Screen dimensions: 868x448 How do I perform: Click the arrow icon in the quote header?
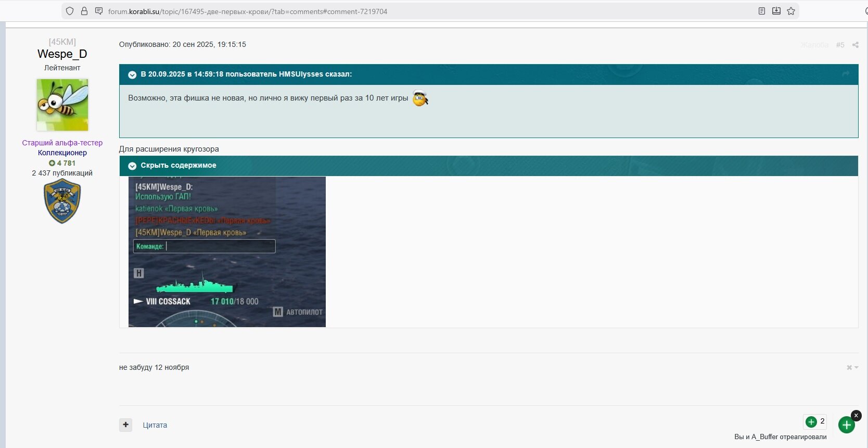pos(846,74)
